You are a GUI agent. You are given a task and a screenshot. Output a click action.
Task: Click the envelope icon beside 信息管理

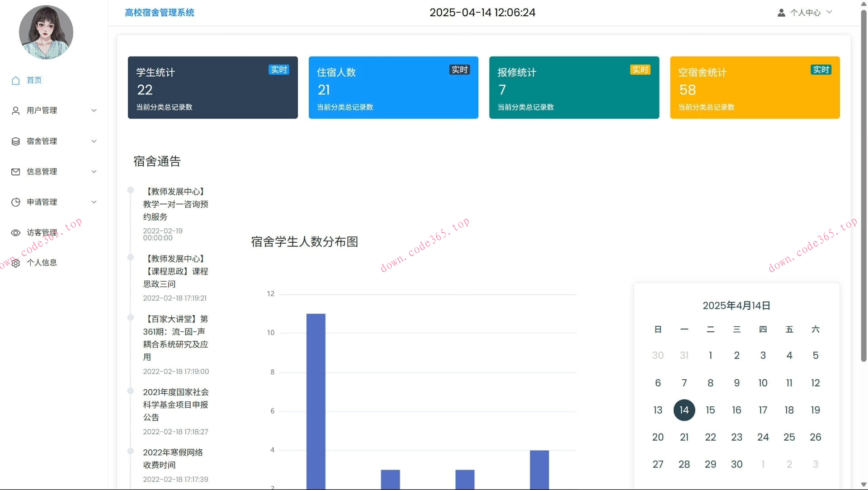point(16,171)
